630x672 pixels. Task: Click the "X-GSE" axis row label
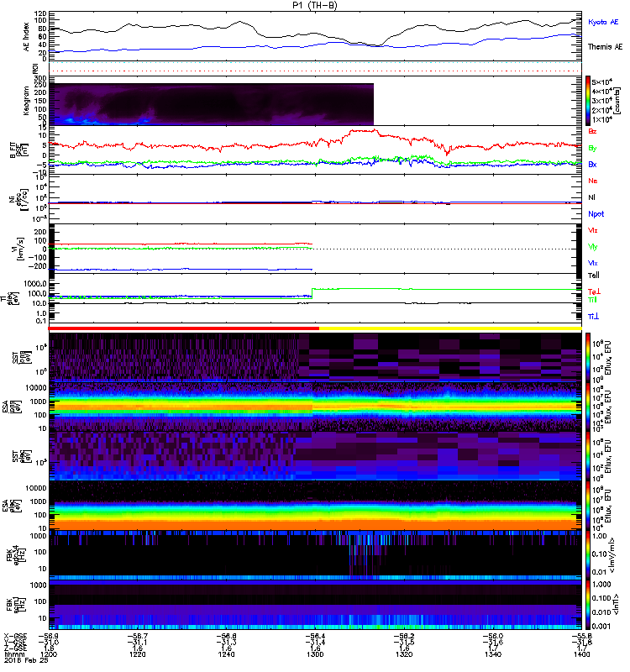15,637
